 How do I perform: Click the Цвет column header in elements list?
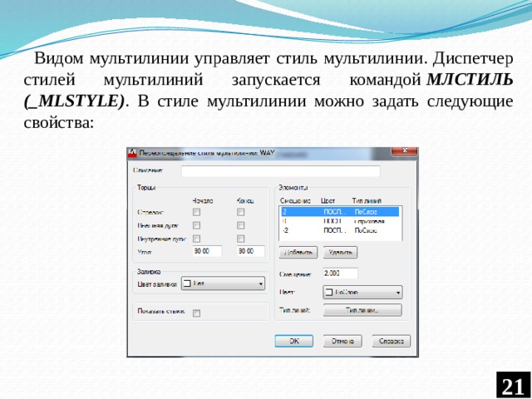[328, 201]
